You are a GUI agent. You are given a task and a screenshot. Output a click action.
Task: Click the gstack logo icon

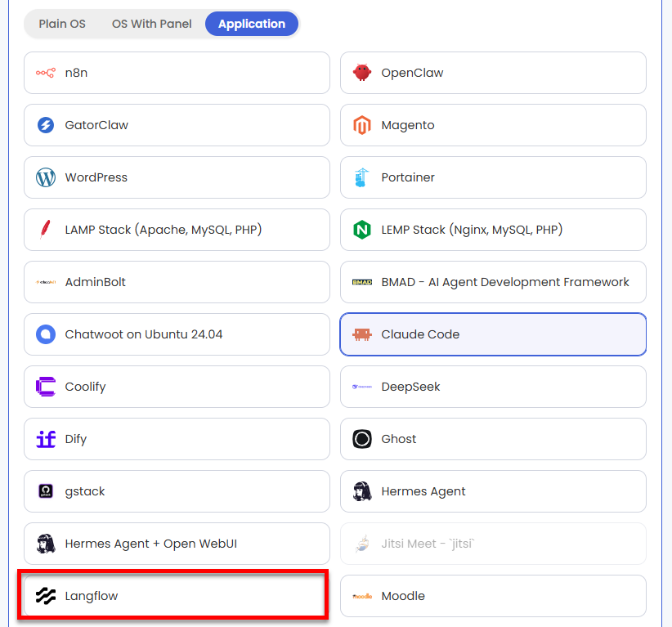click(46, 491)
